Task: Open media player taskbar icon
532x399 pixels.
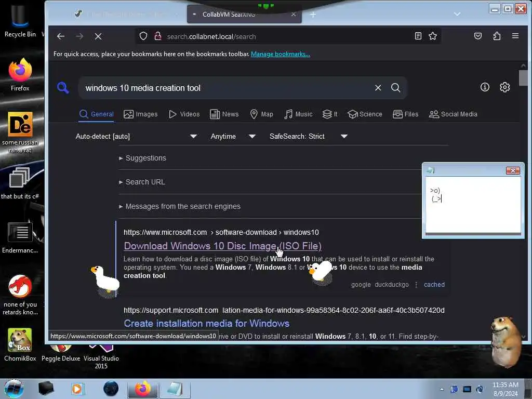Action: (77, 389)
